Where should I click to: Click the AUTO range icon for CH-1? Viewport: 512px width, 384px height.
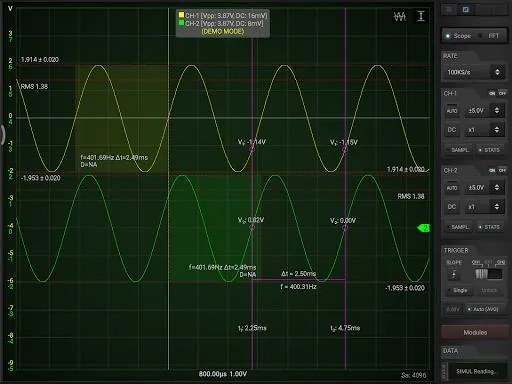click(452, 110)
